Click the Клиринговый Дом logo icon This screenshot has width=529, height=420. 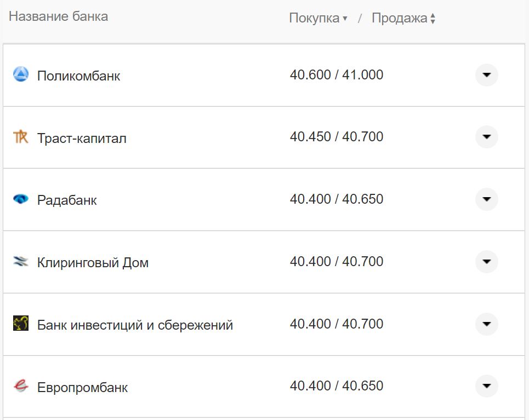(x=20, y=262)
